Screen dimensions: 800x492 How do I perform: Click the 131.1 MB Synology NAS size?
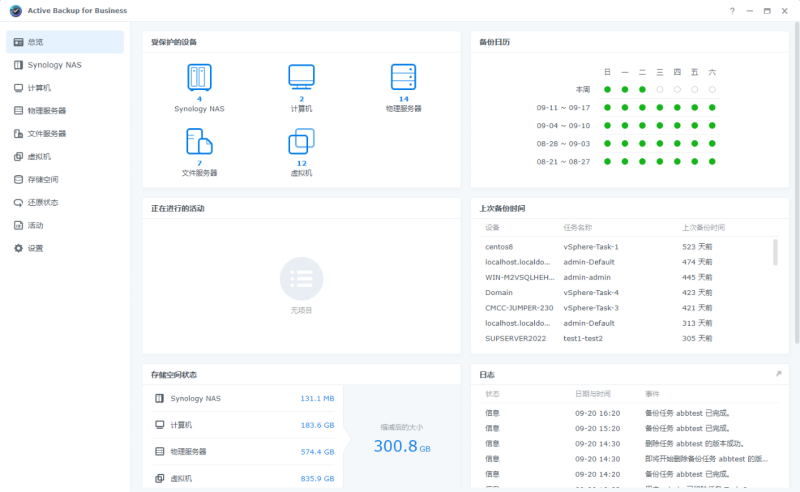(317, 398)
